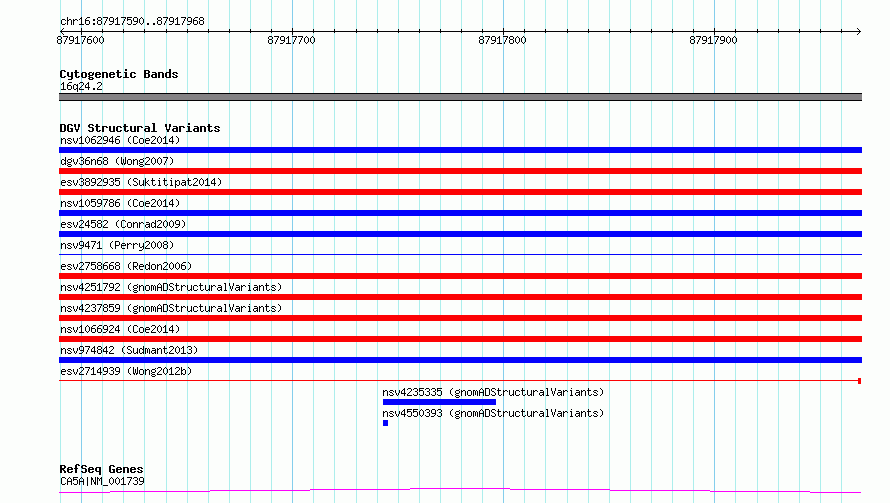This screenshot has width=890, height=503.
Task: Click ruler position label 87917800
Action: click(x=502, y=40)
